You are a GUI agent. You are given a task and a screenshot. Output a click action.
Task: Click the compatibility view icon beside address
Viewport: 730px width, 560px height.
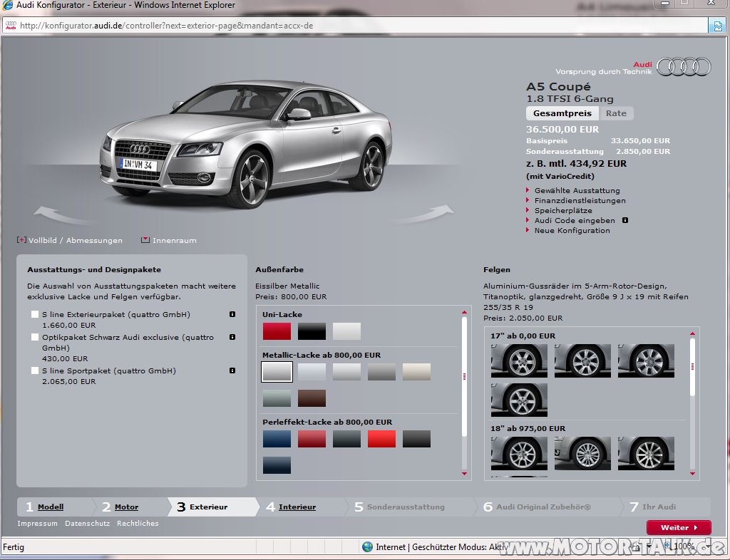click(718, 26)
